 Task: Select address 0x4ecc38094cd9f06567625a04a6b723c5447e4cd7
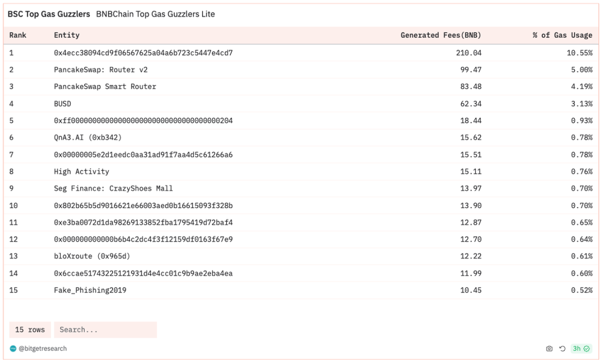[x=143, y=53]
